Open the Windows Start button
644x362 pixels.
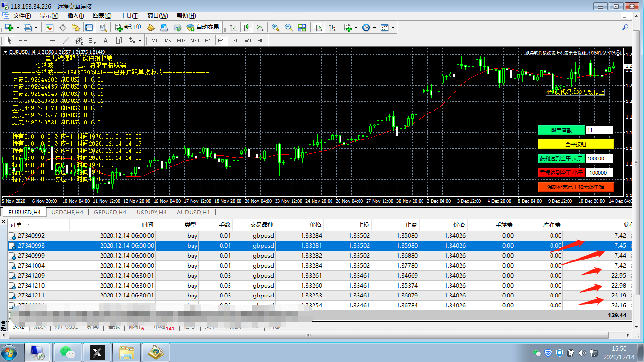(x=9, y=352)
